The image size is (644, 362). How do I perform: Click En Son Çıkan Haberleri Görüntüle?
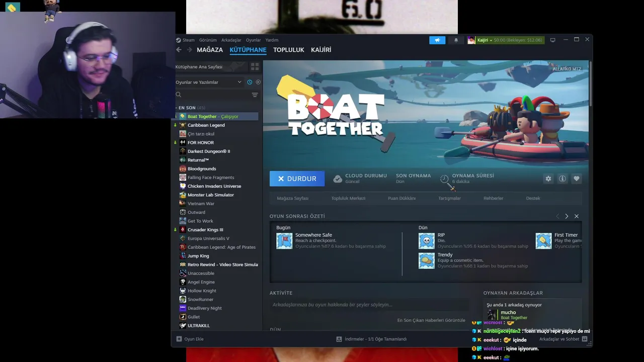(431, 320)
